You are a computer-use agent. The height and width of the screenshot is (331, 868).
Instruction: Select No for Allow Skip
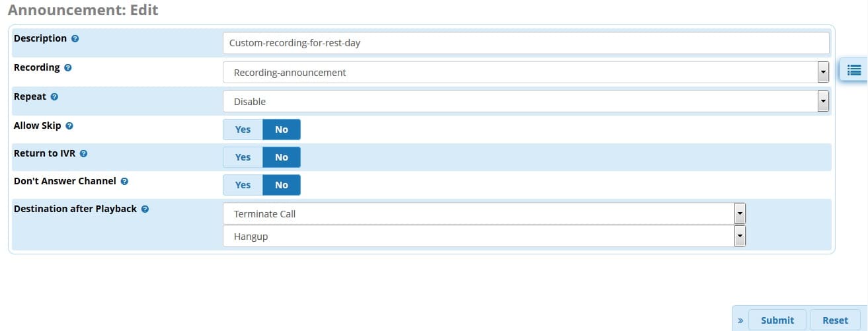[x=282, y=129]
